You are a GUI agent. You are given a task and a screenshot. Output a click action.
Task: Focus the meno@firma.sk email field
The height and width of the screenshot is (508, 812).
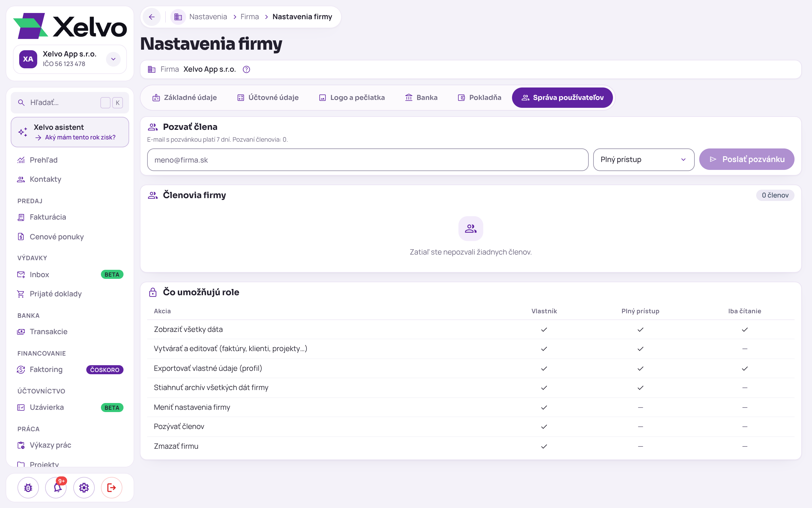tap(368, 159)
